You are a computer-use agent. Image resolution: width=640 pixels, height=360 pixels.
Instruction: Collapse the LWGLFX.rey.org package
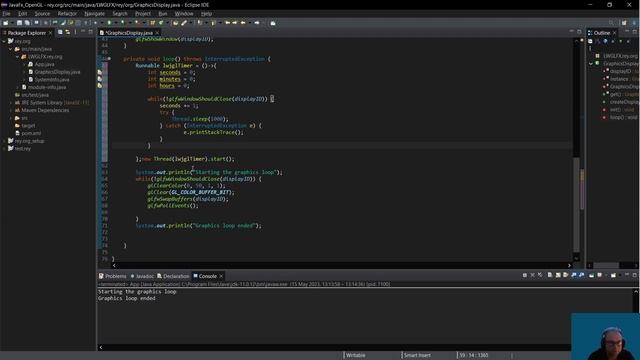tap(18, 57)
